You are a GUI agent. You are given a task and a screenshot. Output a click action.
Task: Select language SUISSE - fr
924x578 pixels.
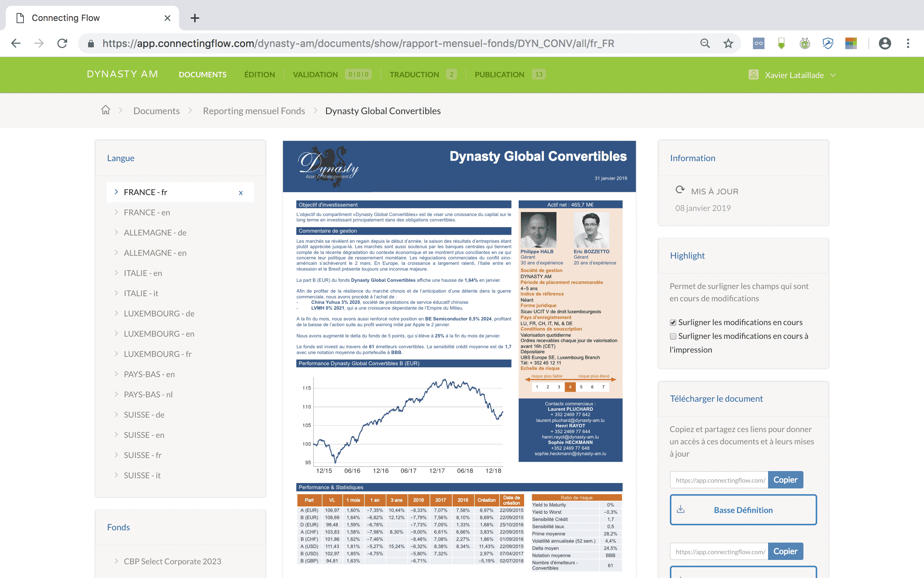click(x=143, y=456)
